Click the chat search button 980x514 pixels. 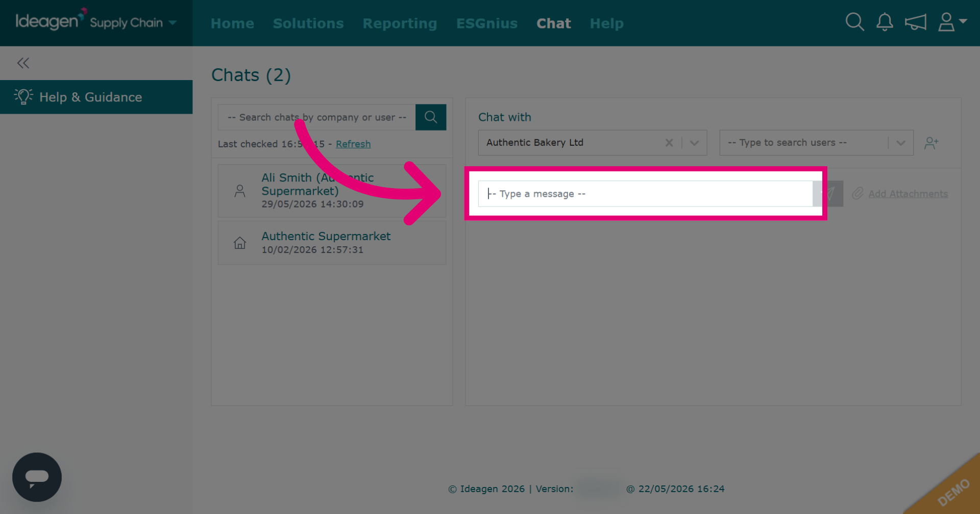(x=431, y=117)
